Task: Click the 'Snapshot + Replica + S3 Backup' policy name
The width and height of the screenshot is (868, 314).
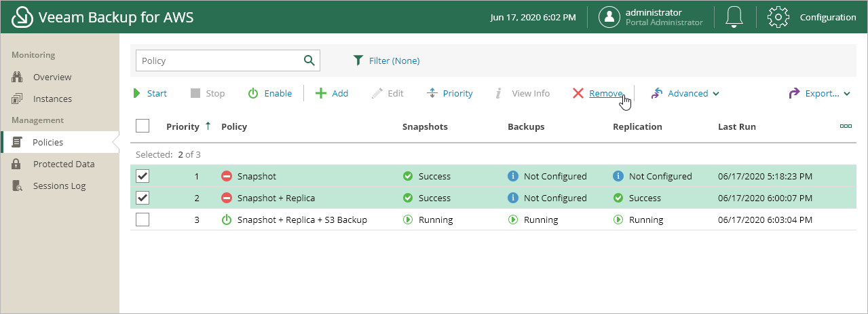Action: point(302,220)
